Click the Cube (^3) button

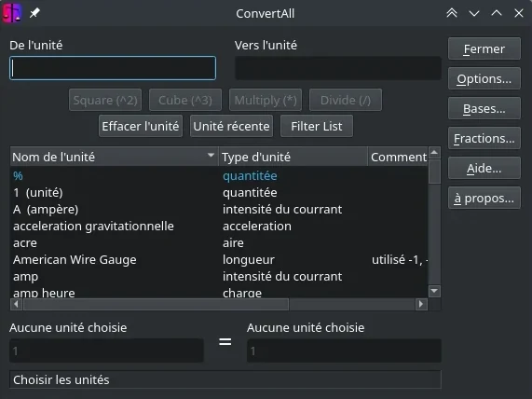click(x=185, y=100)
